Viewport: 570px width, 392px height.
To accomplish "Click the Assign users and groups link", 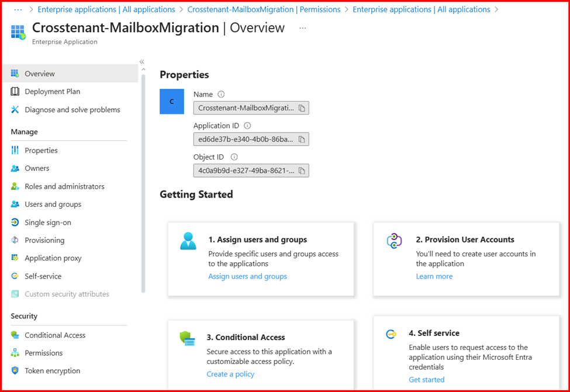I will (x=247, y=276).
